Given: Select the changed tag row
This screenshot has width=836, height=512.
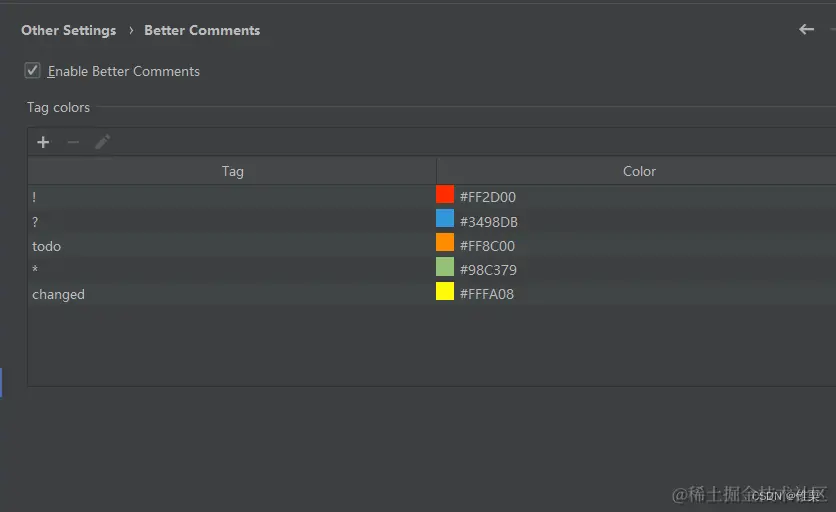Looking at the screenshot, I should (432, 294).
